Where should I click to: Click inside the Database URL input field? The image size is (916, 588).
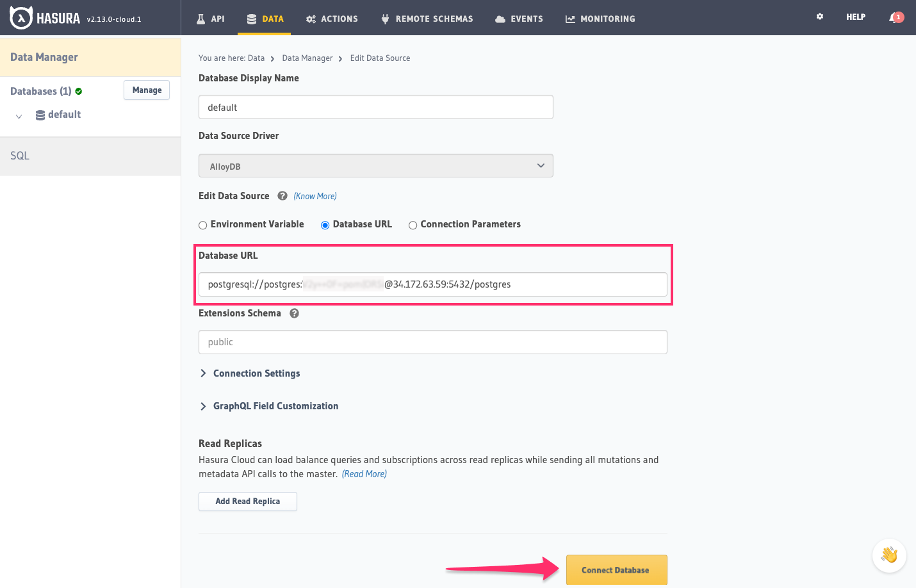pos(432,284)
